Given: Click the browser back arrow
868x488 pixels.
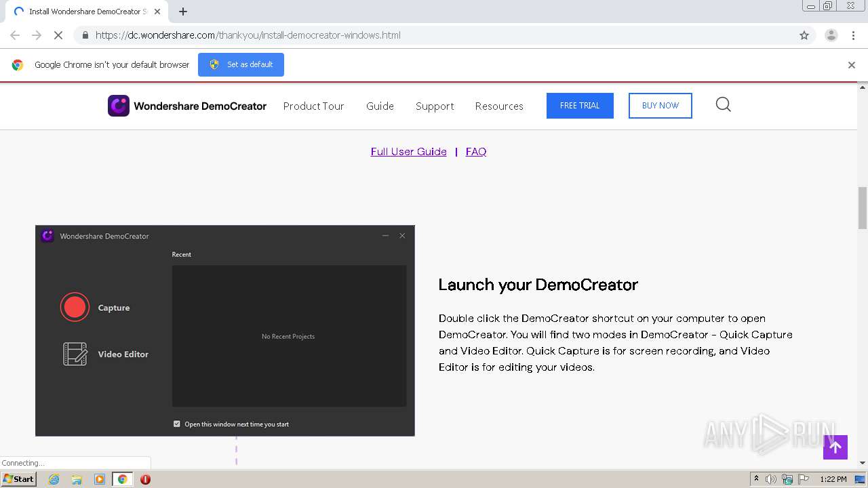Looking at the screenshot, I should point(15,35).
